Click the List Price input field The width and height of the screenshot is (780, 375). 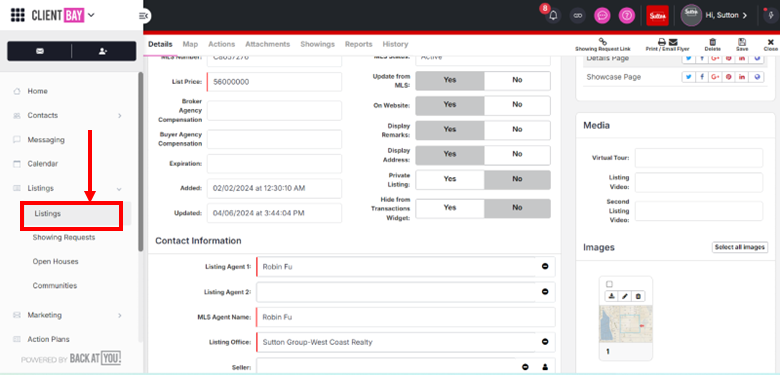pos(275,82)
